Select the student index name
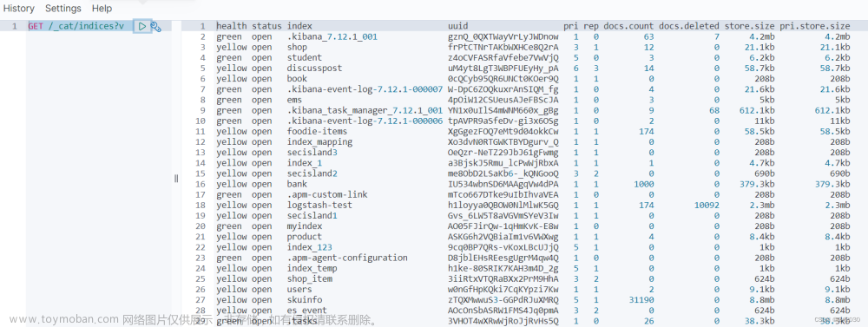868x327 pixels. (305, 57)
